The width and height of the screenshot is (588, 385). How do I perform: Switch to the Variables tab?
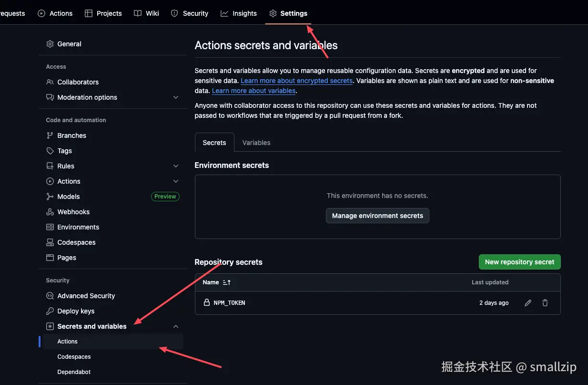click(x=256, y=143)
